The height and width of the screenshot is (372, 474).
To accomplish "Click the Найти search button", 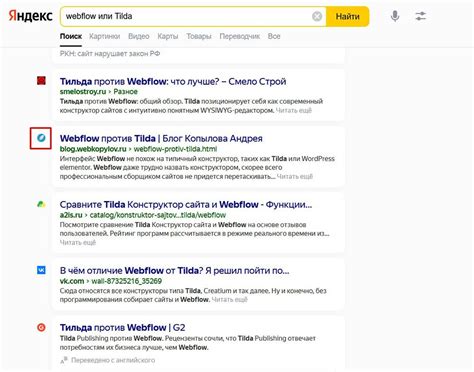I will [347, 16].
